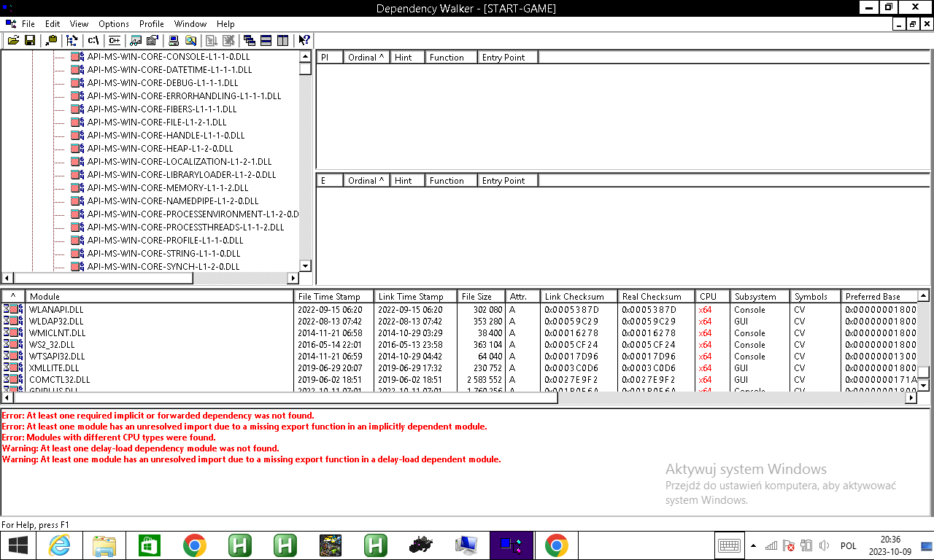Click the Open file toolbar icon

(x=13, y=40)
